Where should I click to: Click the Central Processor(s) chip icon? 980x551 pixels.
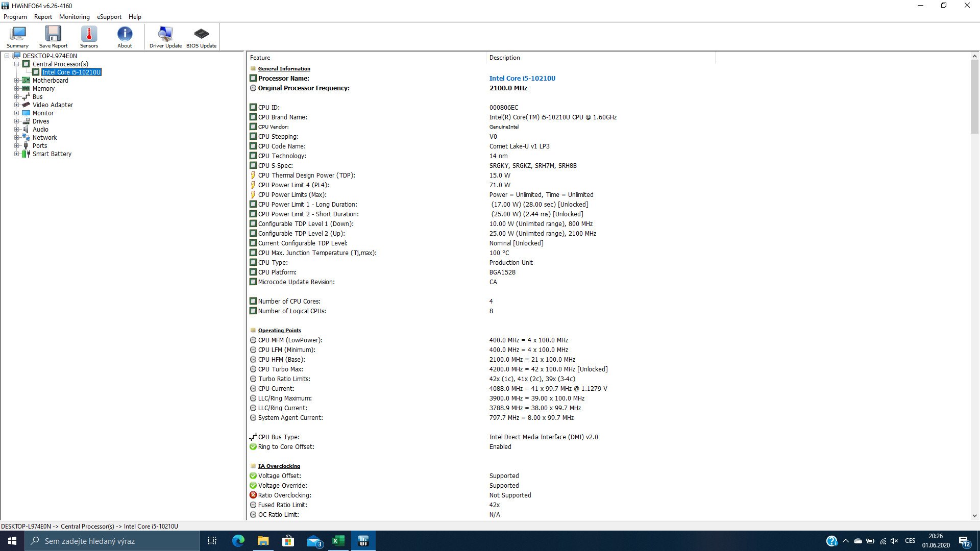click(x=26, y=64)
